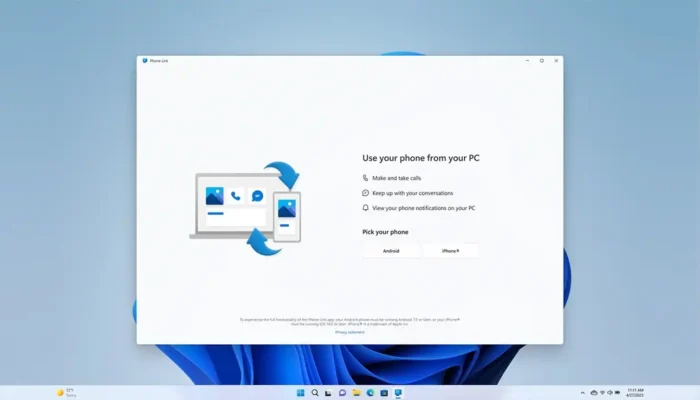Viewport: 700px width, 400px height.
Task: Choose the Android phone option
Action: [391, 251]
